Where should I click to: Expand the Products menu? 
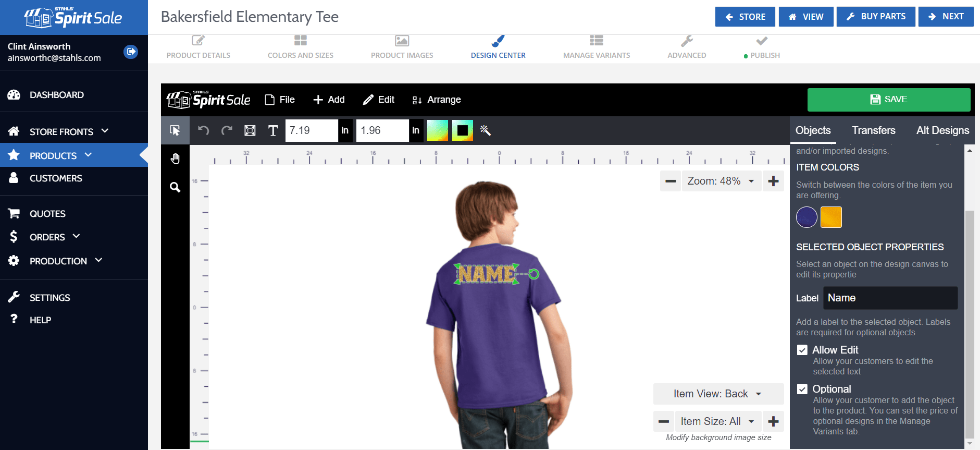tap(88, 154)
